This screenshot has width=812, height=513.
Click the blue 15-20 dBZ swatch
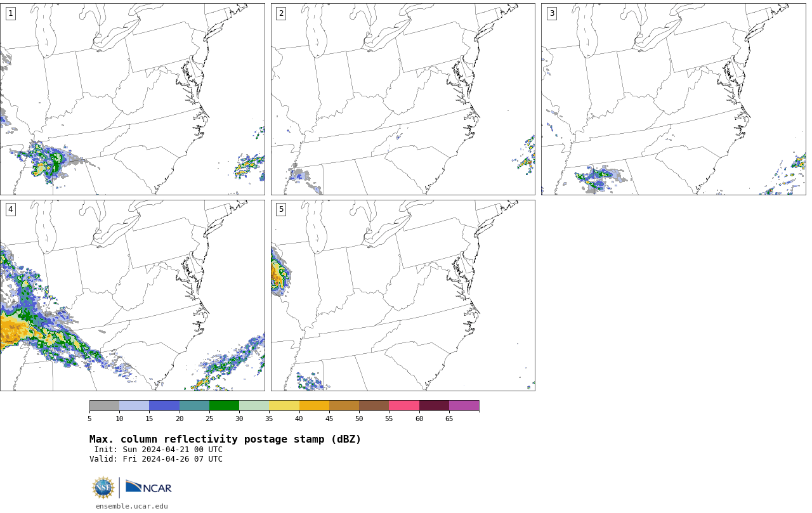[x=164, y=406]
